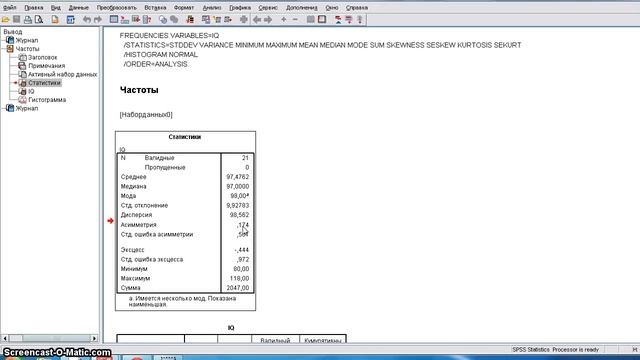Click the Go to Data icon
Screen dimensions: 640x360
114,19
